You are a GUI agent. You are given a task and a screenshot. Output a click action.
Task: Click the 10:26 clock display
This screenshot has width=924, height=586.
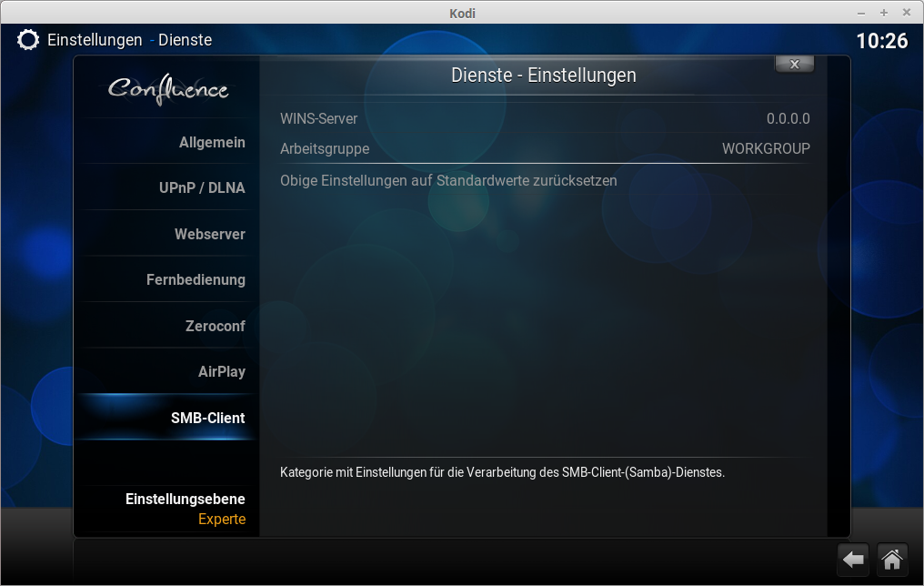(x=881, y=40)
